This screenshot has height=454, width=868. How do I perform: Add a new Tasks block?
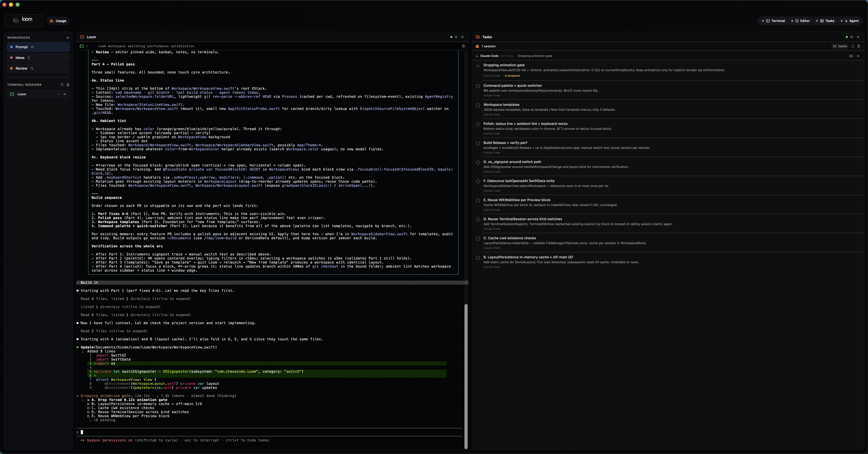point(825,21)
